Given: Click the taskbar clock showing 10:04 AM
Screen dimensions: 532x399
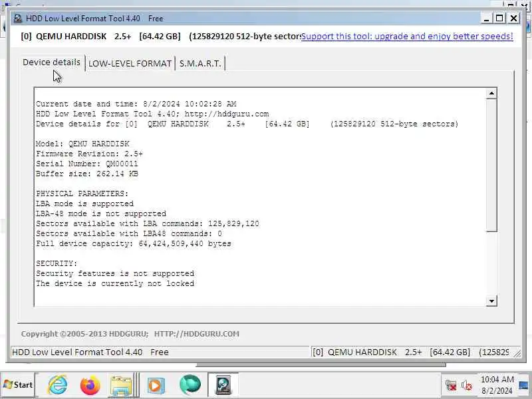Looking at the screenshot, I should click(x=497, y=385).
